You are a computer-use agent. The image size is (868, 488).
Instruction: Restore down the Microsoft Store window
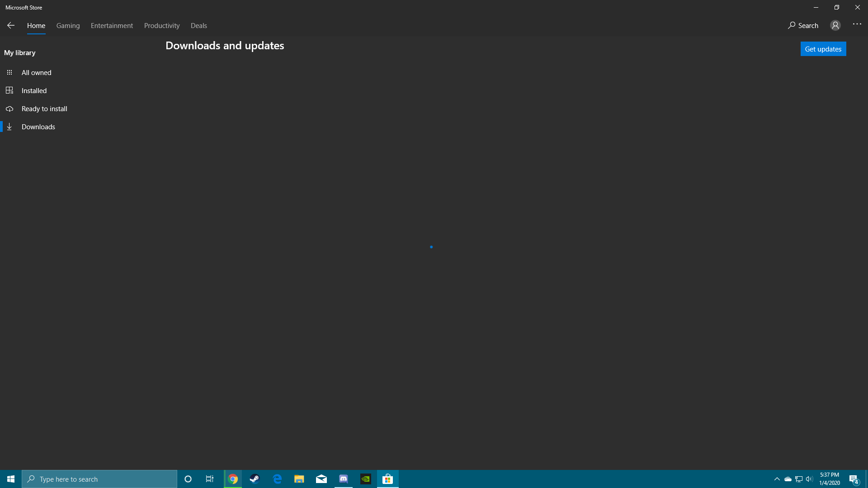pyautogui.click(x=837, y=7)
